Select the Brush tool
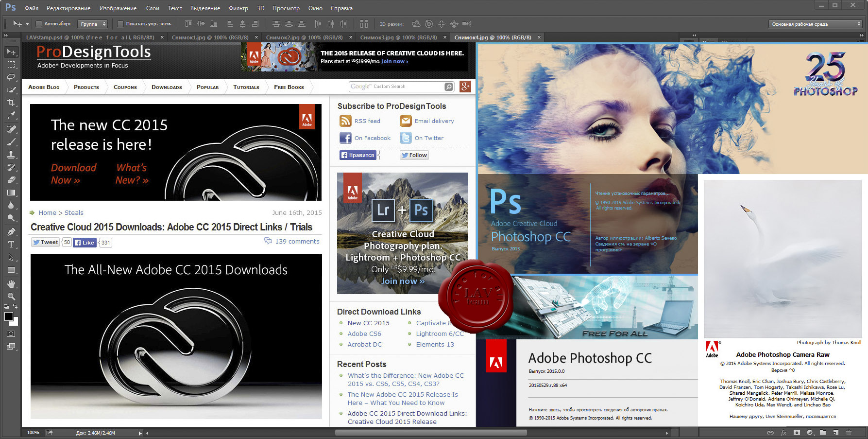The image size is (868, 439). coord(11,142)
